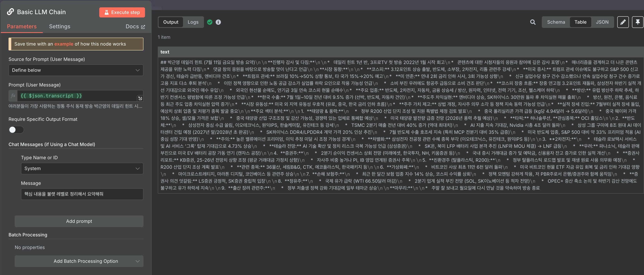This screenshot has height=275, width=644.
Task: Toggle Require Specific Output Format switch
Action: [x=16, y=130]
